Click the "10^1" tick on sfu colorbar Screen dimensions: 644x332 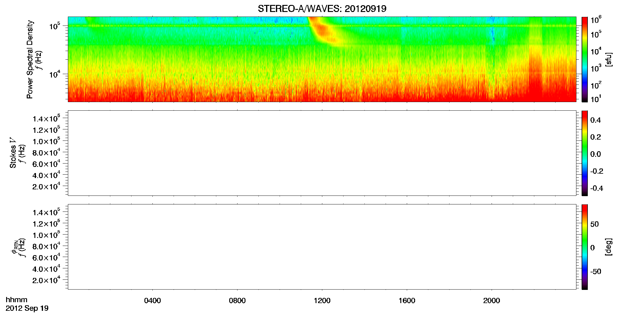596,99
